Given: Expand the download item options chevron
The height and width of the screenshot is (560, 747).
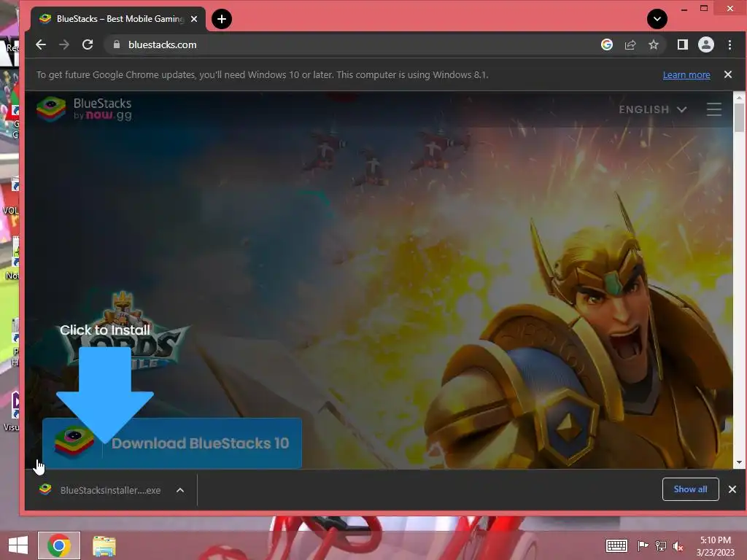Looking at the screenshot, I should coord(180,490).
